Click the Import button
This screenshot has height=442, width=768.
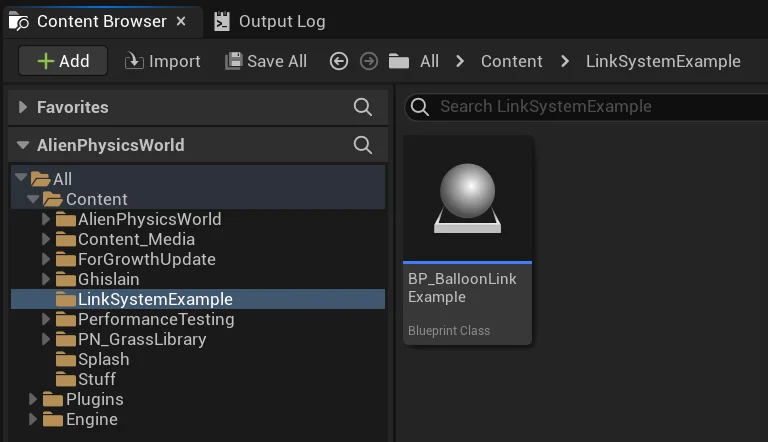[x=163, y=61]
